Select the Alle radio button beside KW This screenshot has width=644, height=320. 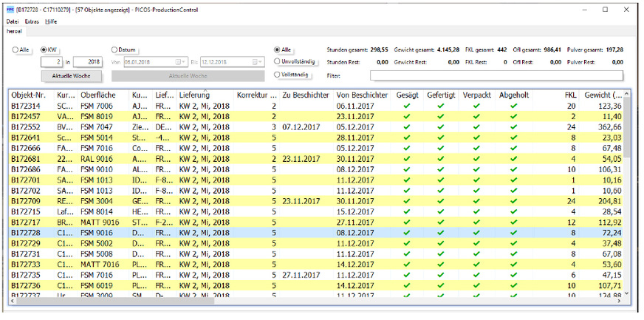coord(16,50)
